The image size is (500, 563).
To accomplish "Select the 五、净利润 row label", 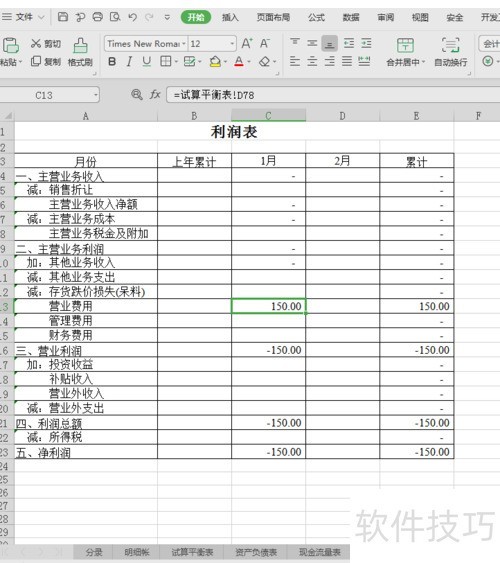I will [x=86, y=452].
